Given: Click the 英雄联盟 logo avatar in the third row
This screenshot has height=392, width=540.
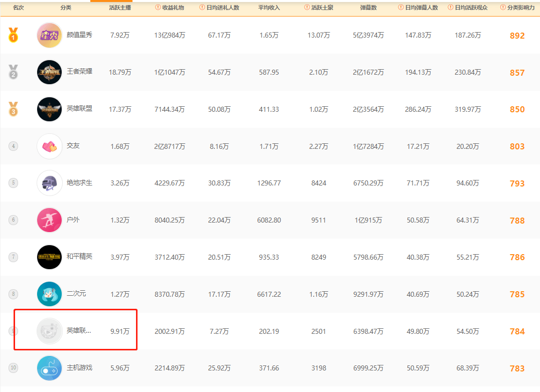Looking at the screenshot, I should (x=49, y=109).
